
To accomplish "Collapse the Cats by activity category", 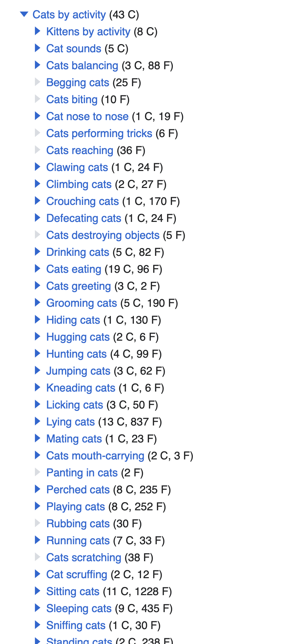I will (x=24, y=15).
